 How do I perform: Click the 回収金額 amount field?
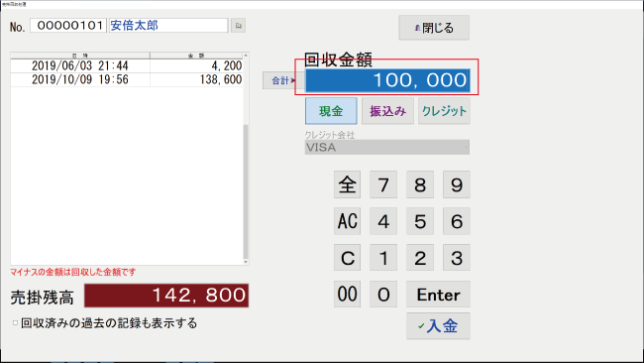387,80
